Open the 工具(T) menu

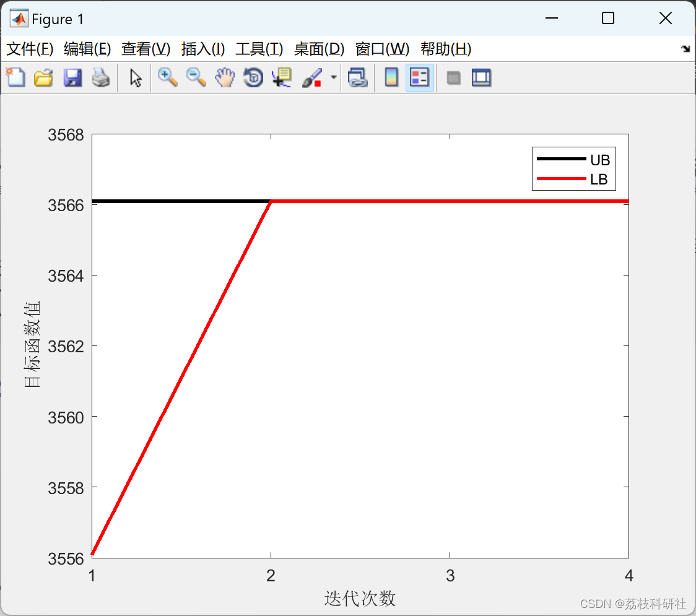(x=259, y=49)
